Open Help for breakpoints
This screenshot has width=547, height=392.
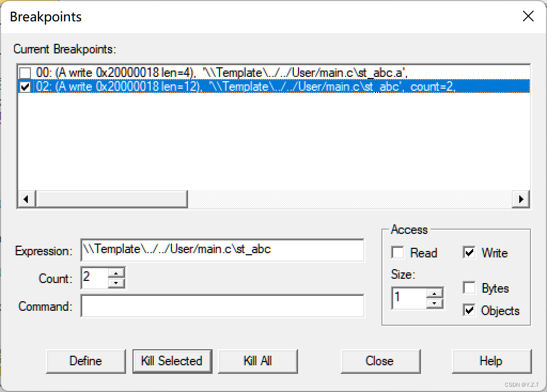coord(491,362)
